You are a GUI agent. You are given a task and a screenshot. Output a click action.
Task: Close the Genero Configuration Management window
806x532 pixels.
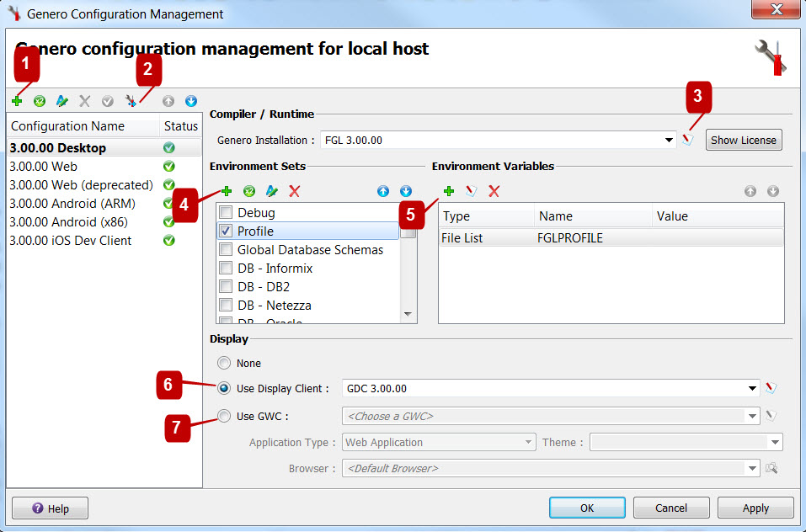coord(776,9)
